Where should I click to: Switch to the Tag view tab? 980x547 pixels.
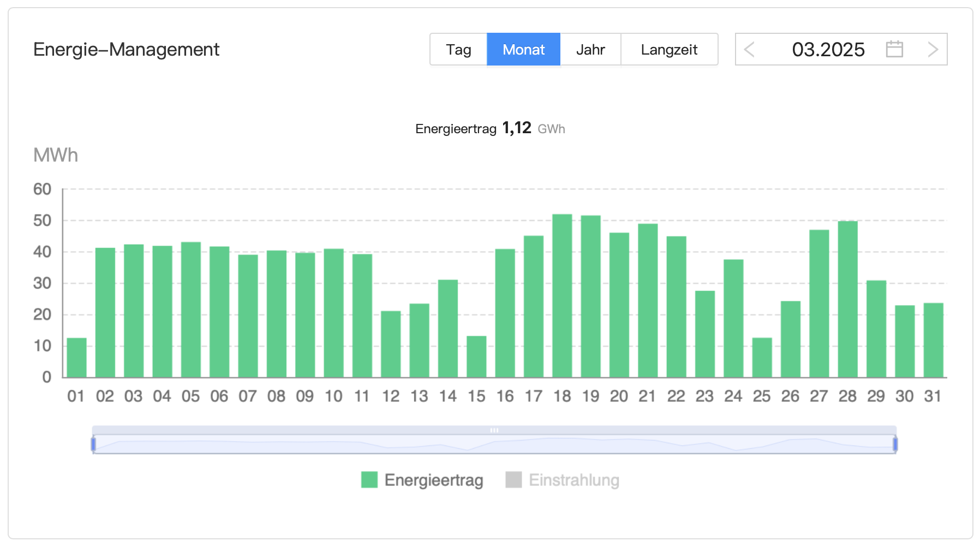point(458,49)
